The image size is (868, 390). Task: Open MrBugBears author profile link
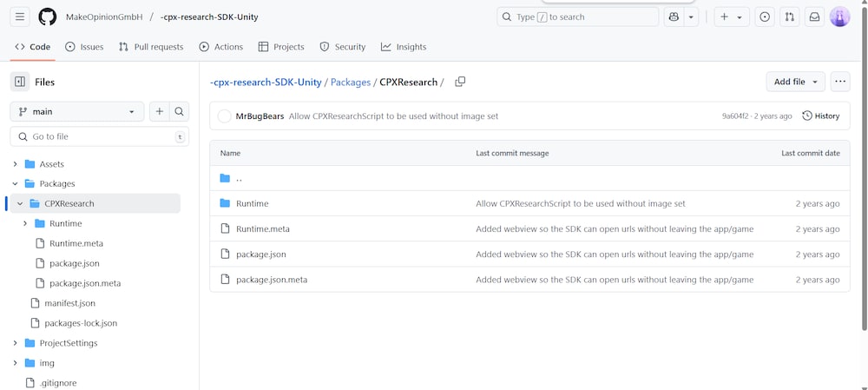pyautogui.click(x=260, y=116)
